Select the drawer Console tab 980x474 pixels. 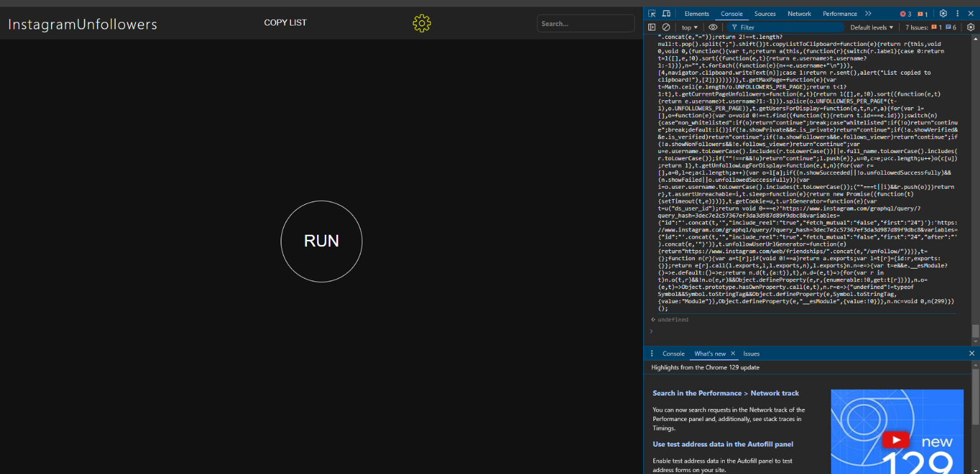(674, 353)
